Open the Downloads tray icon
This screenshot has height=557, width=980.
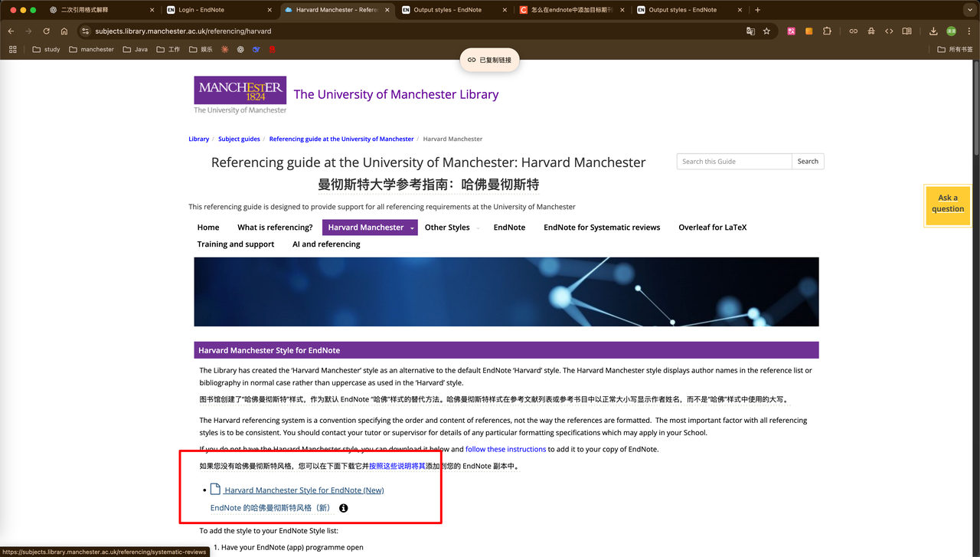tap(933, 31)
